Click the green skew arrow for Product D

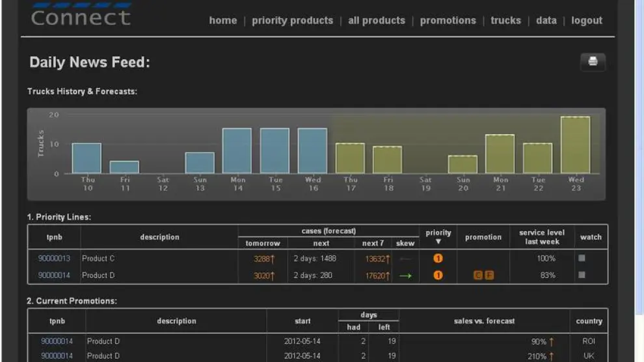tap(405, 275)
